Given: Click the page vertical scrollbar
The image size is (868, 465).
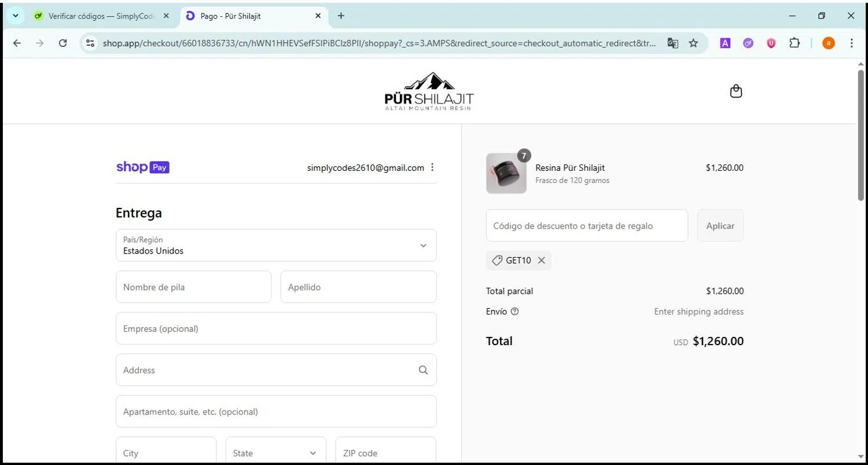Looking at the screenshot, I should click(x=860, y=135).
